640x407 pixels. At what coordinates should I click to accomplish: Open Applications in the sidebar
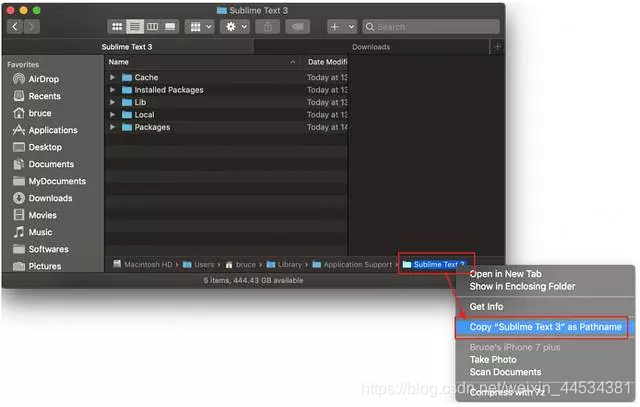pos(45,130)
